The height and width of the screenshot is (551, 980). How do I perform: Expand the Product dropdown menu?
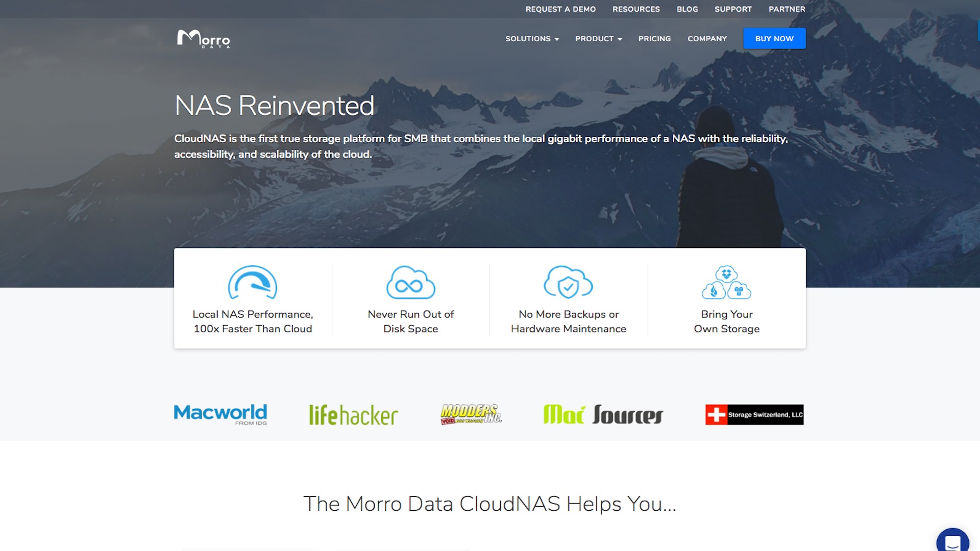(598, 39)
